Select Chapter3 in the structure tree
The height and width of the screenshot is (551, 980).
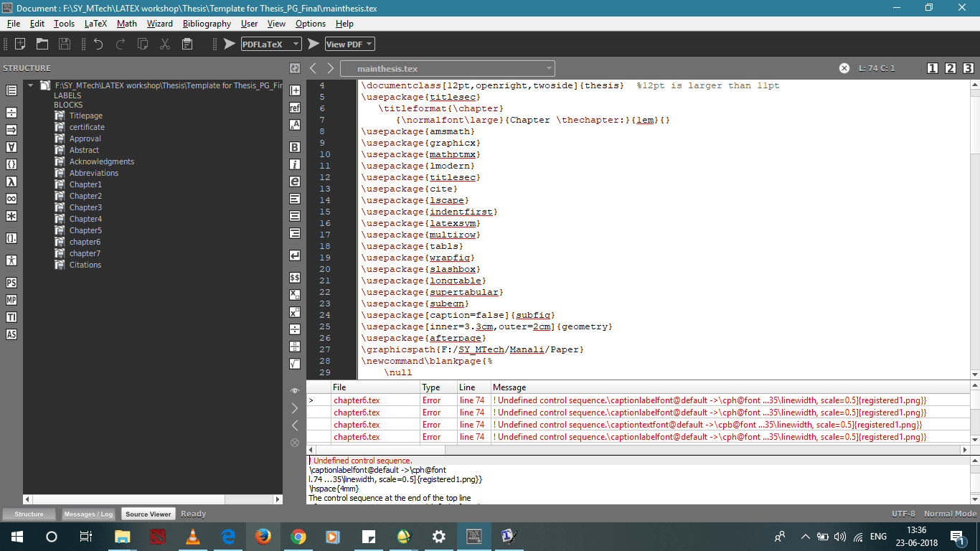click(x=85, y=207)
